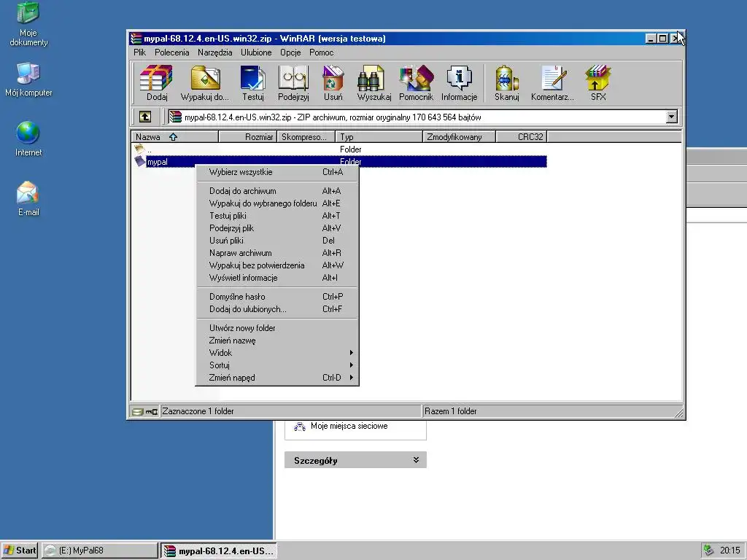Choose Zmień nazwę menu entry
Screen dimensions: 747x560
(x=276, y=341)
